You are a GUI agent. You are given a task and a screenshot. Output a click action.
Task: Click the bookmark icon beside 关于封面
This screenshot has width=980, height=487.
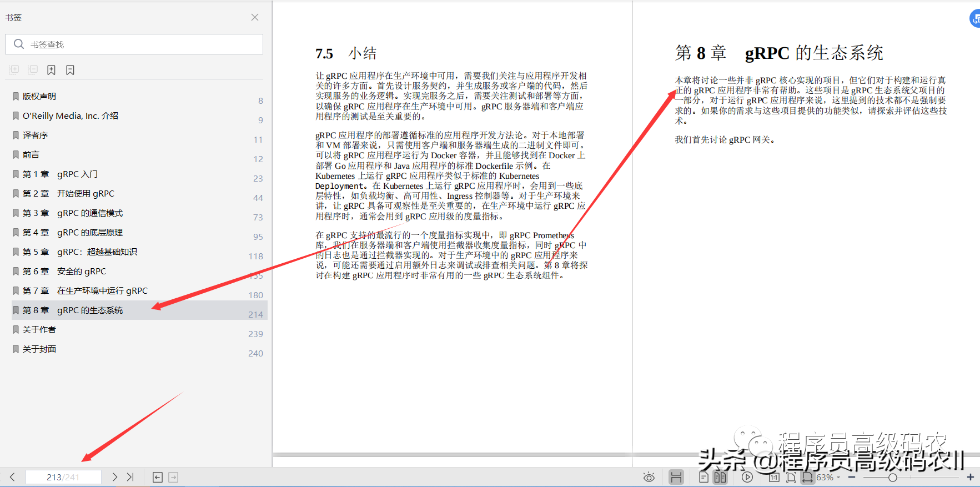[16, 349]
